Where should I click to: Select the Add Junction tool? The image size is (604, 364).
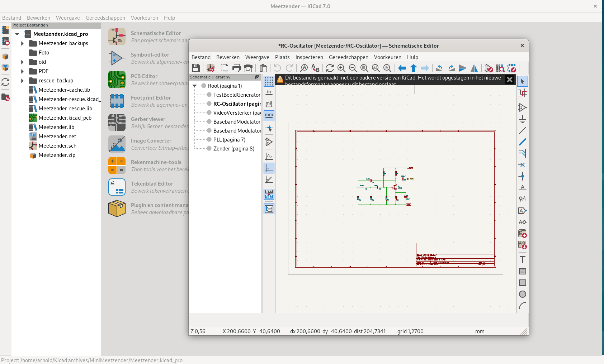pos(523,176)
